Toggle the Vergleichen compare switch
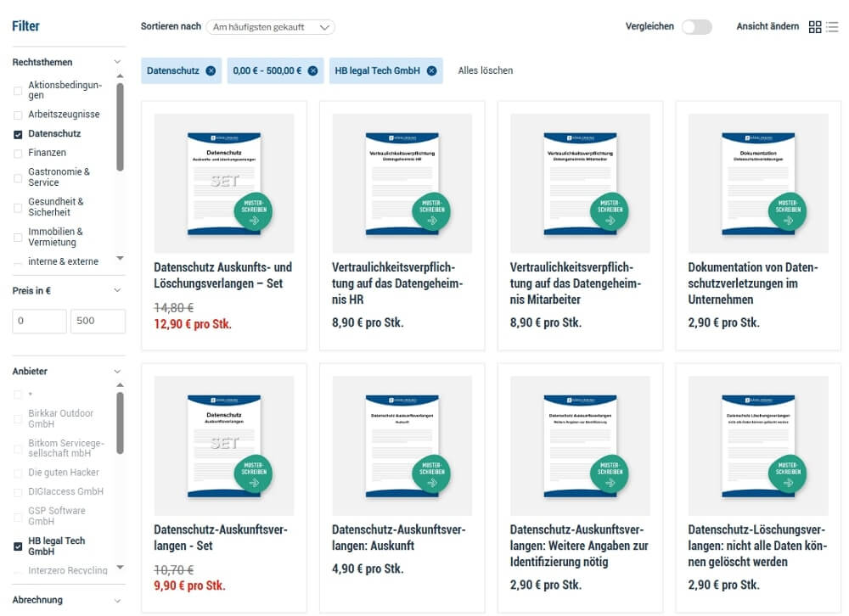 point(696,27)
